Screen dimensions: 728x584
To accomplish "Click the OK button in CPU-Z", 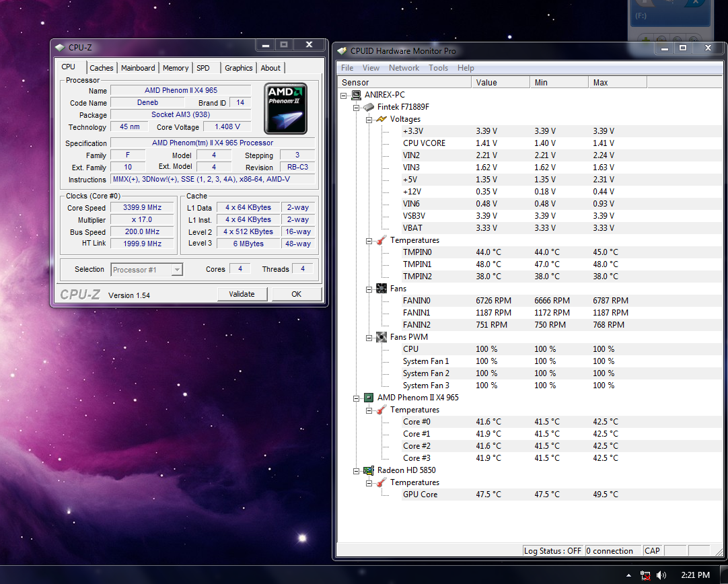I will pos(296,294).
